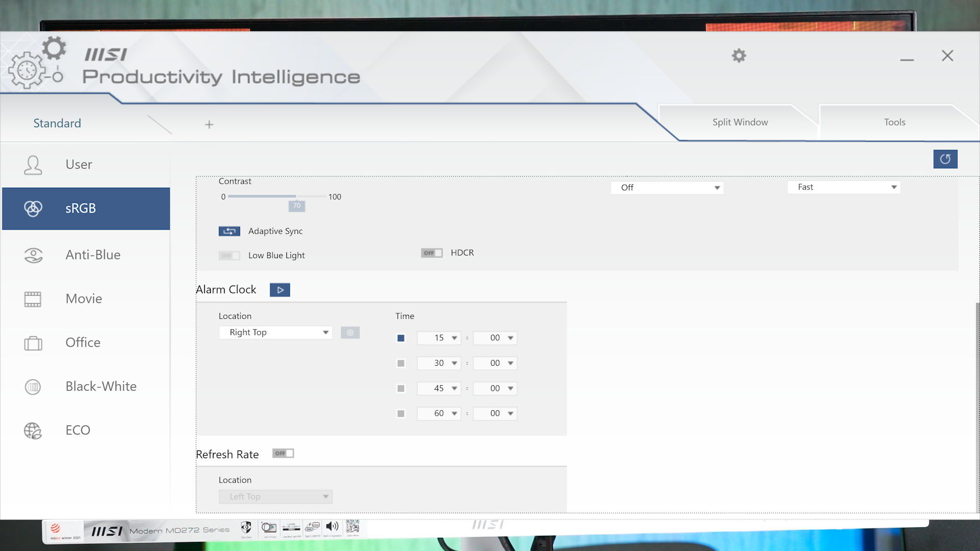Image resolution: width=980 pixels, height=551 pixels.
Task: Select the ECO mode
Action: click(86, 430)
